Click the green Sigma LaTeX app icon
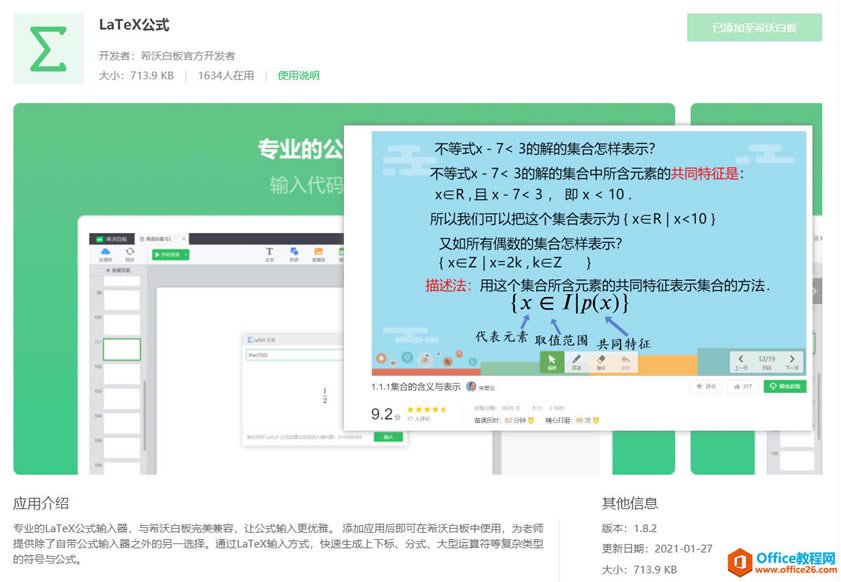Image resolution: width=841 pixels, height=582 pixels. (x=48, y=49)
